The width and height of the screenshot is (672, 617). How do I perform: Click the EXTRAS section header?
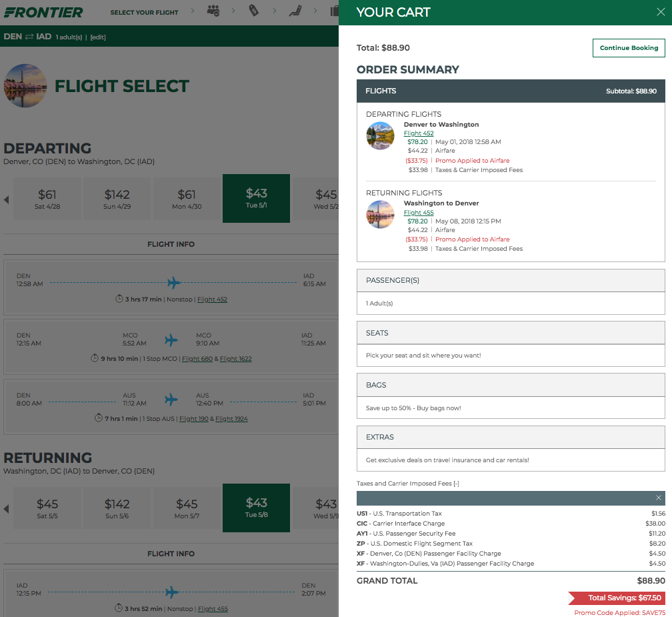[511, 437]
